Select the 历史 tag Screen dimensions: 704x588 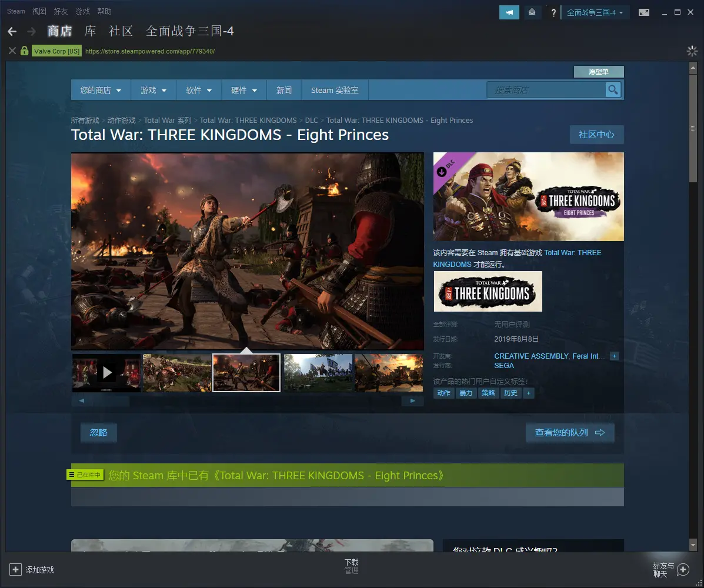[x=511, y=393]
